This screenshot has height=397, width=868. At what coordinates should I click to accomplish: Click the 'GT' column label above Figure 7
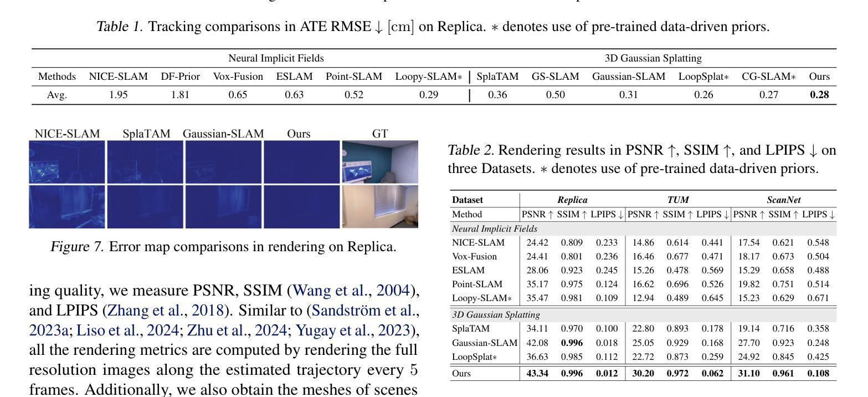tap(380, 134)
